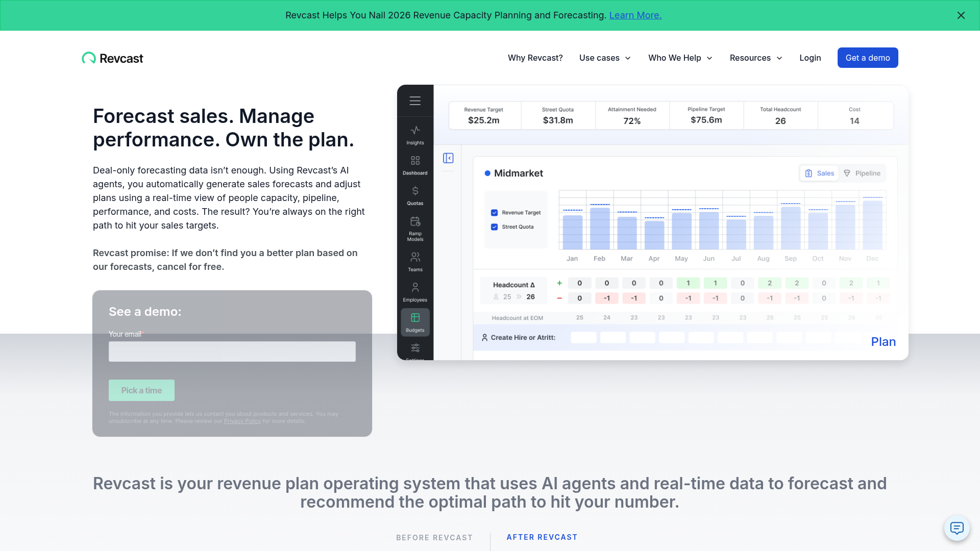Open the chat widget icon
This screenshot has height=551, width=980.
[957, 528]
